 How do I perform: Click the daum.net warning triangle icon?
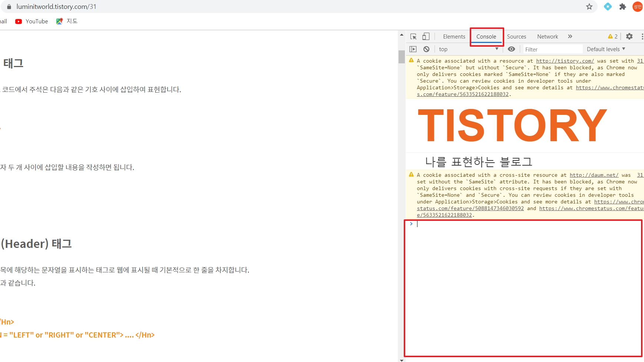(411, 175)
